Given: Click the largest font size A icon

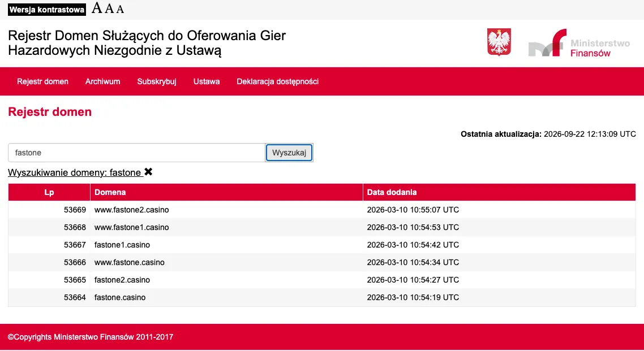Looking at the screenshot, I should tap(97, 8).
